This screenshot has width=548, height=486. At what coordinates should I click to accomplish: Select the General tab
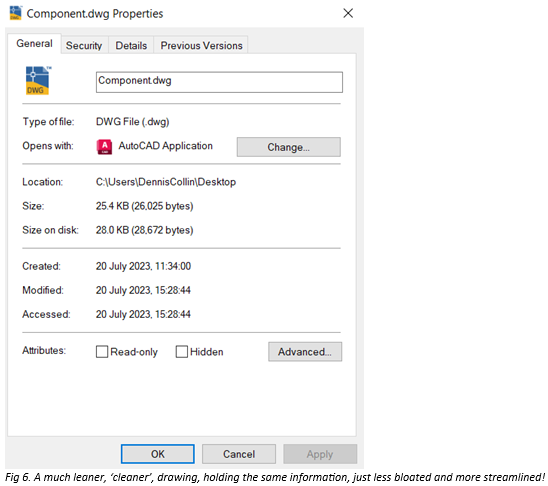pyautogui.click(x=34, y=44)
